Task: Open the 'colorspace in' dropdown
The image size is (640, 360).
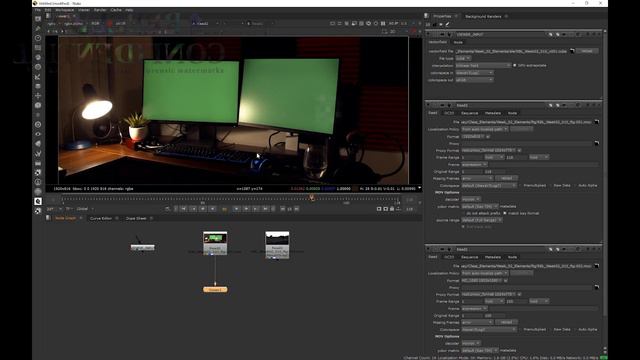Action: click(474, 73)
